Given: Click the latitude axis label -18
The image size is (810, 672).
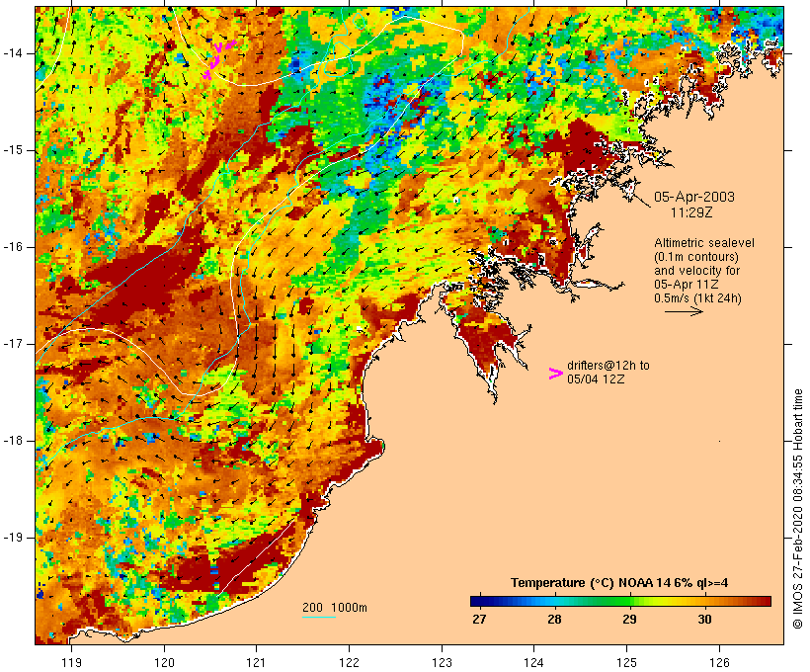Looking at the screenshot, I should tap(12, 441).
